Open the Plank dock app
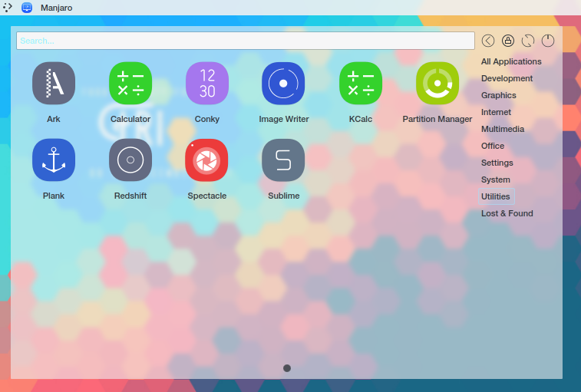Image resolution: width=581 pixels, height=392 pixels. (x=54, y=160)
